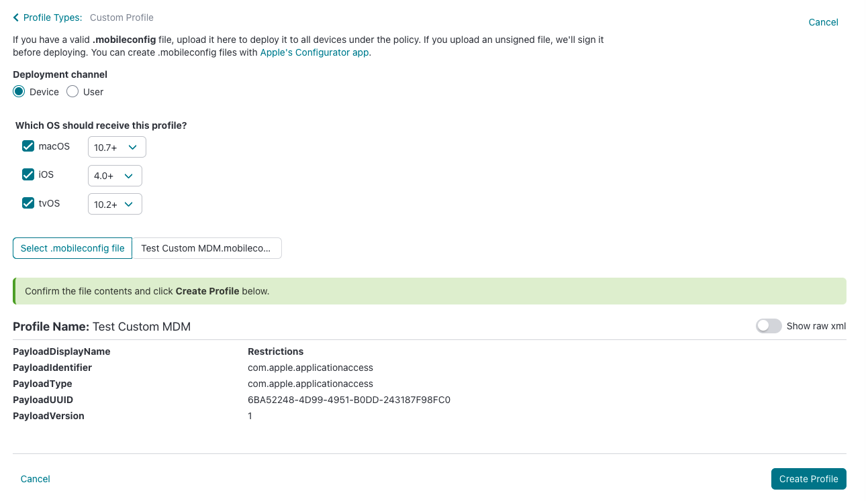Image resolution: width=868 pixels, height=501 pixels.
Task: Click the Custom Profile breadcrumb label
Action: click(x=122, y=17)
